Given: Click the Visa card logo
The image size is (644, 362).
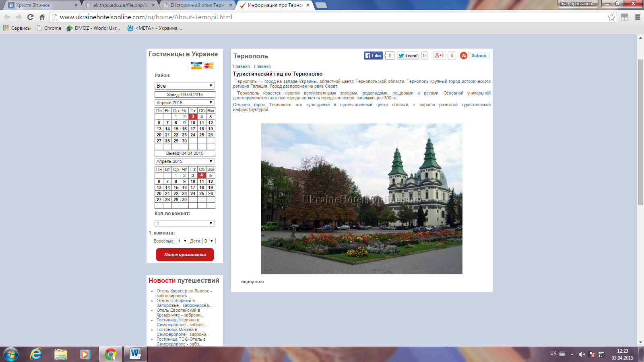Looking at the screenshot, I should (x=196, y=66).
